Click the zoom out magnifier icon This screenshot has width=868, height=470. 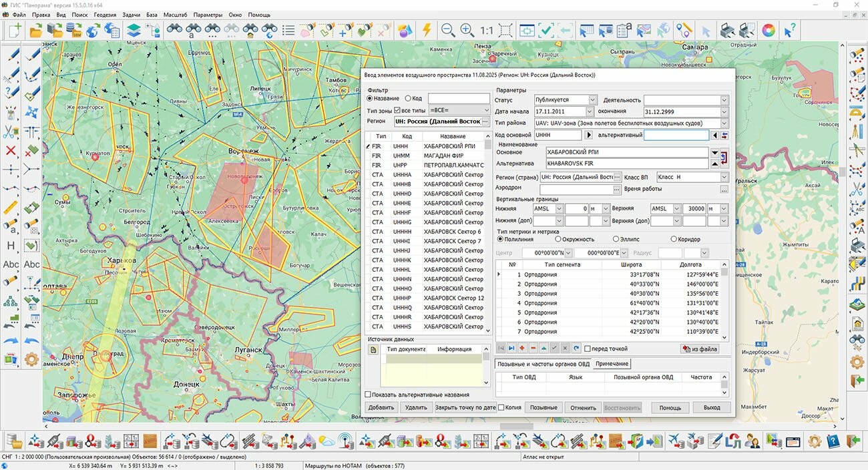point(448,30)
